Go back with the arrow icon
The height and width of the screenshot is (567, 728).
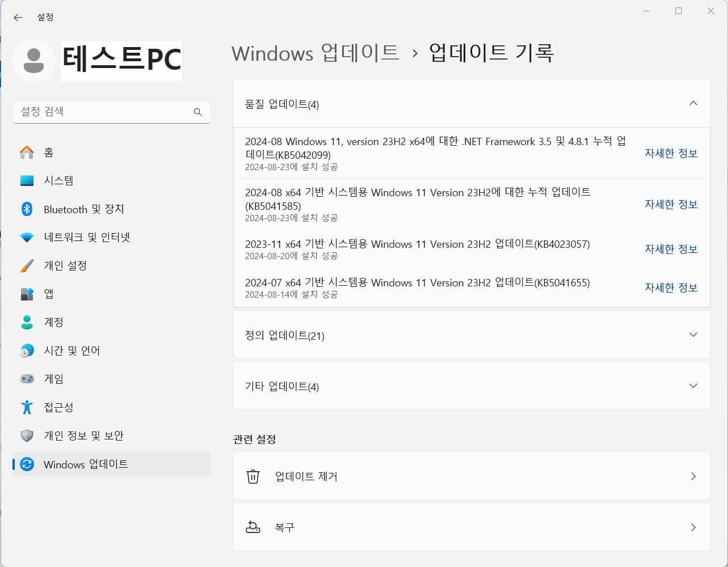coord(18,18)
